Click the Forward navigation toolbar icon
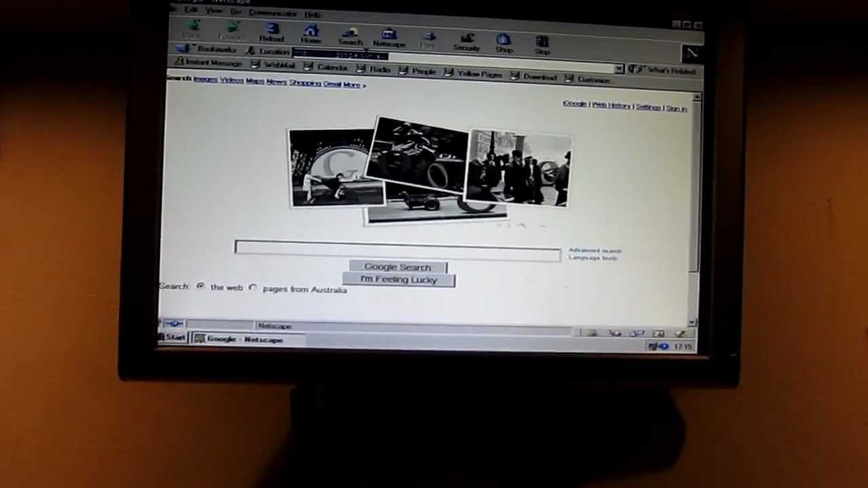868x488 pixels. tap(231, 30)
